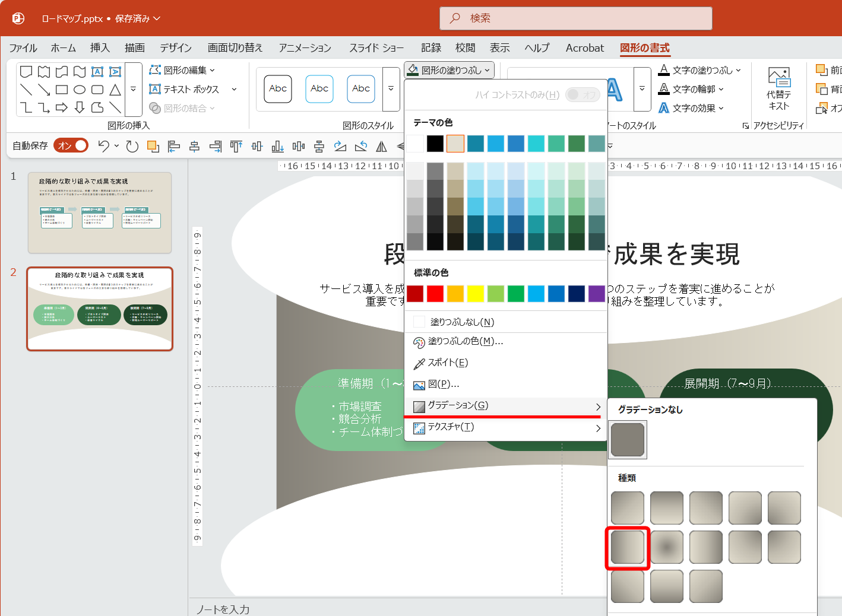Screen dimensions: 842x616
Task: Select the radial gradient variant
Action: [666, 547]
